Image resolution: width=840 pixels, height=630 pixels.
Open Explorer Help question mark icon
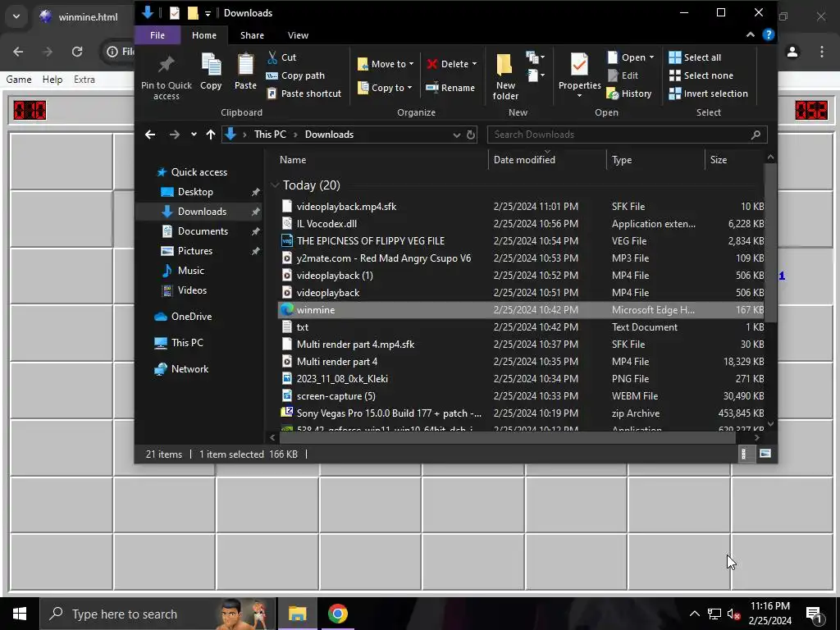(768, 34)
